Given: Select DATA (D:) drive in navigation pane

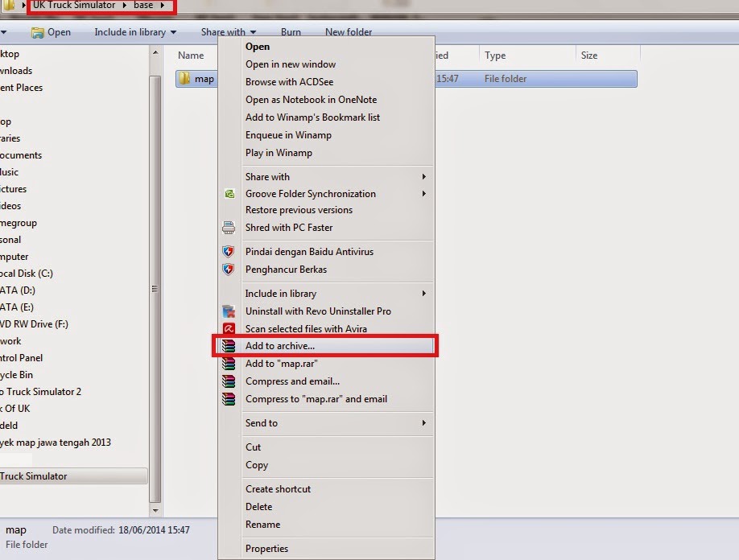Looking at the screenshot, I should [18, 290].
